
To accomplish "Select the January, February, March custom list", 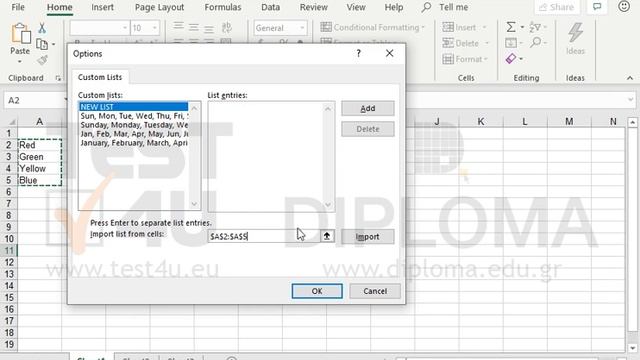I will 134,143.
